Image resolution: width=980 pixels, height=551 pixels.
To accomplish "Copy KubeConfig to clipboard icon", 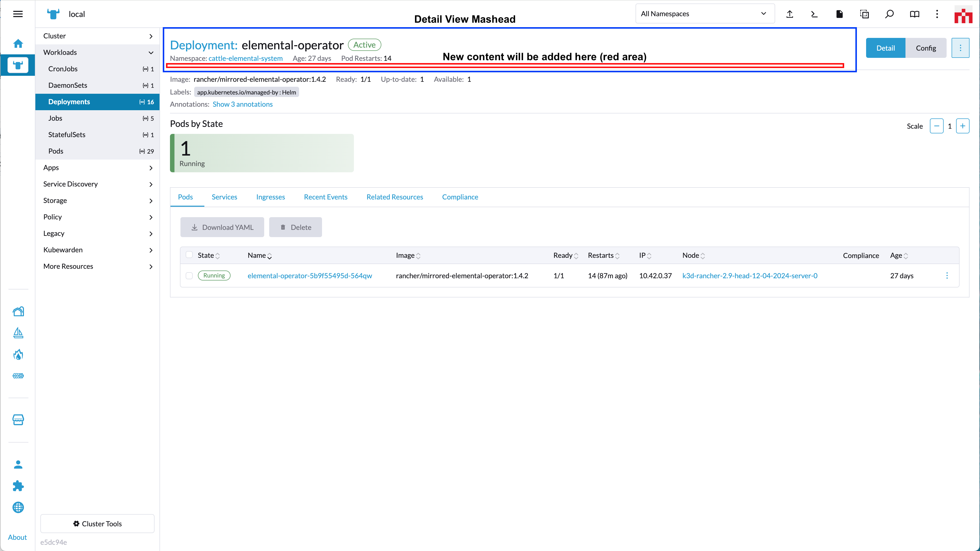I will (864, 14).
